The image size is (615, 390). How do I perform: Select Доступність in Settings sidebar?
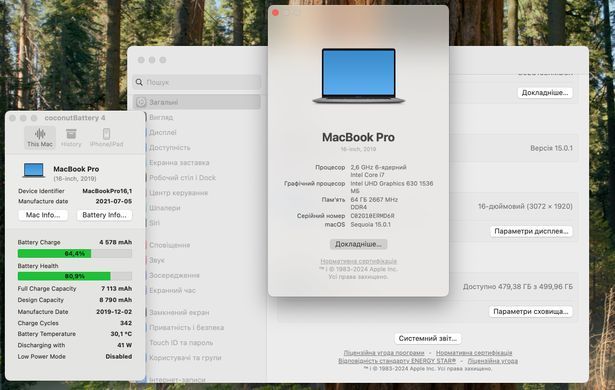click(169, 148)
